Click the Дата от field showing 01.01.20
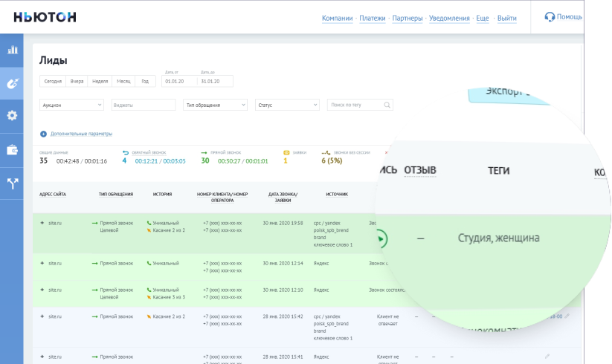 tap(179, 81)
